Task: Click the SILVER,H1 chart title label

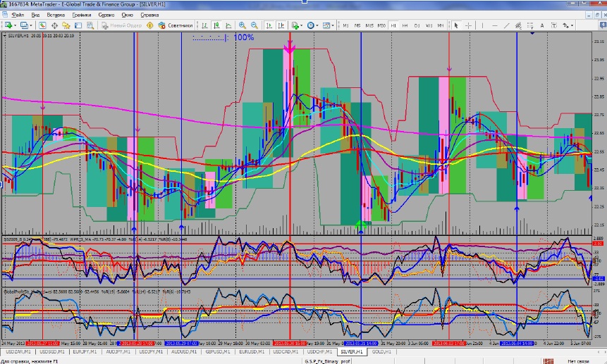Action: (16, 34)
